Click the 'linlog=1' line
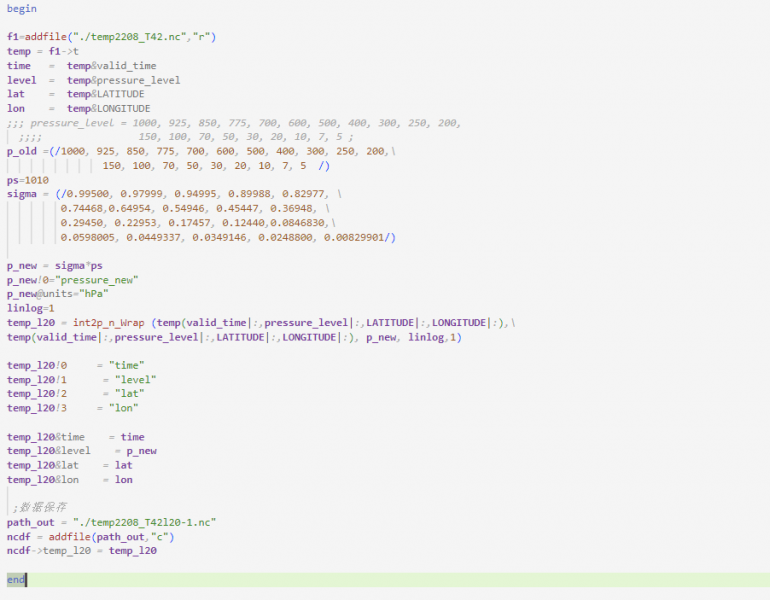The image size is (770, 600). 31,308
